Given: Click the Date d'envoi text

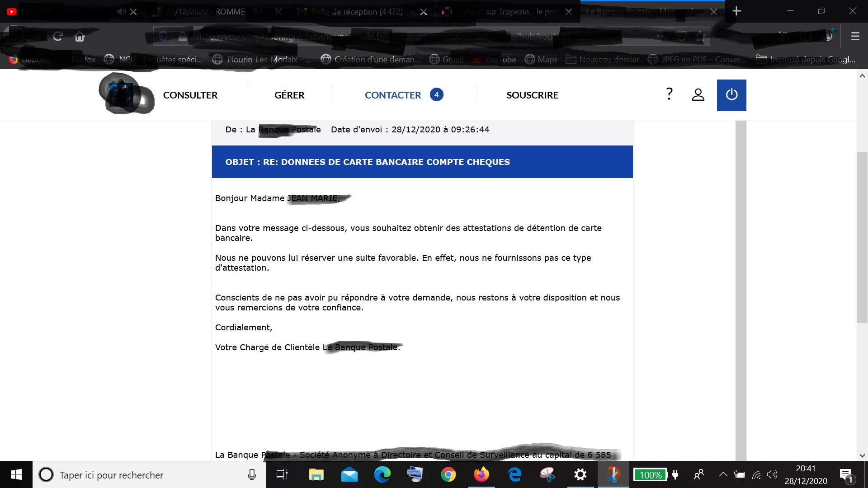Looking at the screenshot, I should [410, 130].
